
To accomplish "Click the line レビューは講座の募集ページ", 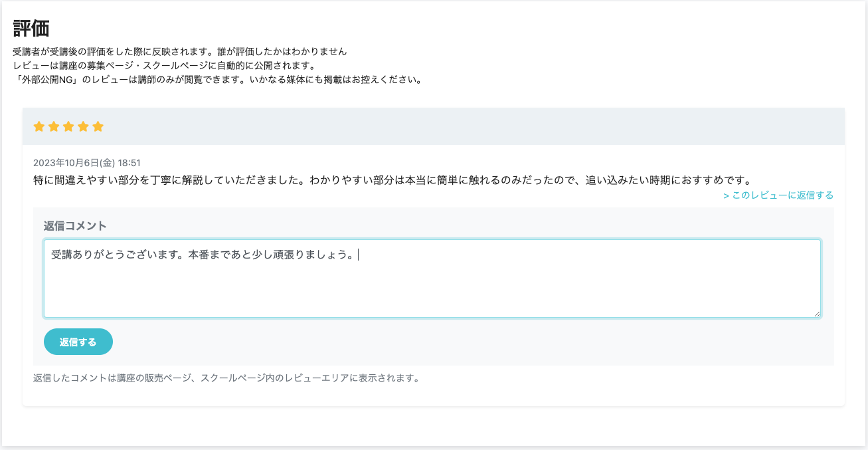I will click(x=163, y=66).
